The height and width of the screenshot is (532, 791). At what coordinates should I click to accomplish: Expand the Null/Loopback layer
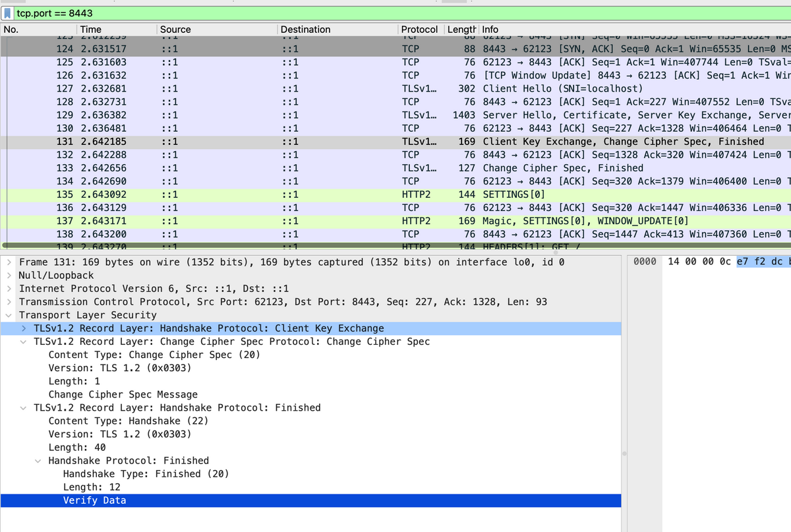point(9,275)
